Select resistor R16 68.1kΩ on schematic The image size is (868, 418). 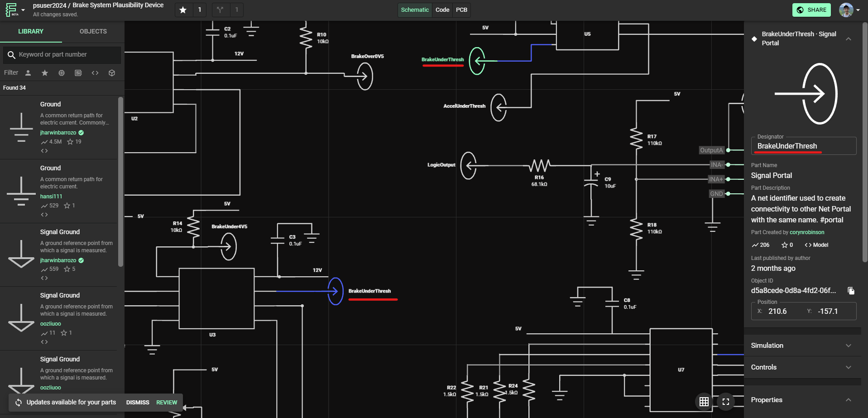540,166
